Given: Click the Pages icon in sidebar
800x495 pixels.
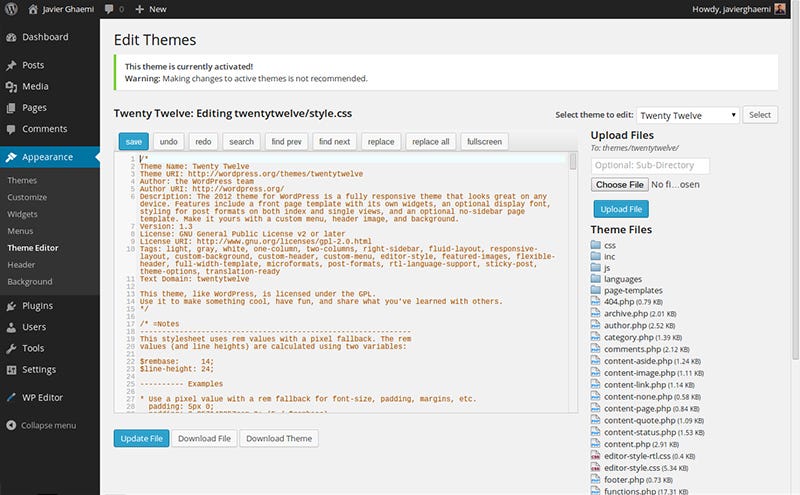Looking at the screenshot, I should (11, 108).
